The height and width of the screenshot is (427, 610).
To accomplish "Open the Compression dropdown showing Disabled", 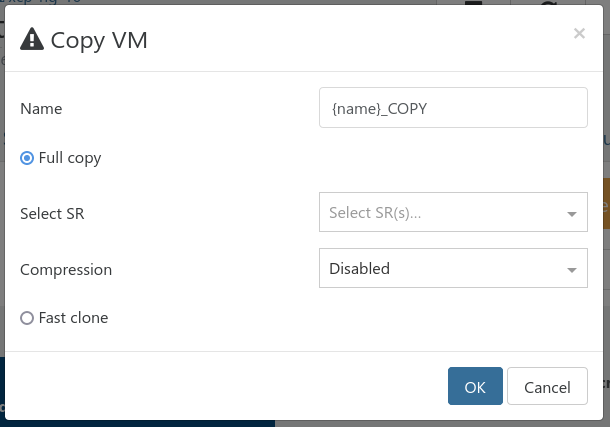I will click(452, 268).
